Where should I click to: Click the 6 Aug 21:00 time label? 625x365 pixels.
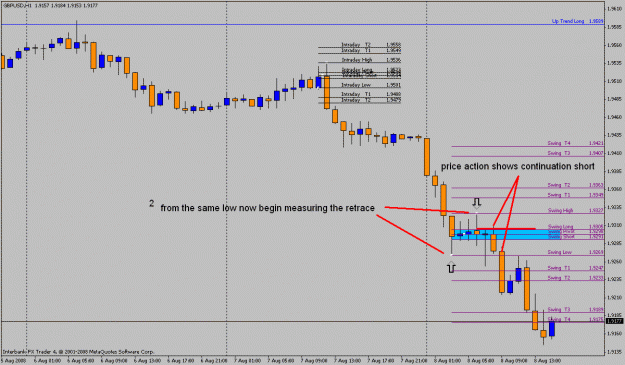(214, 361)
